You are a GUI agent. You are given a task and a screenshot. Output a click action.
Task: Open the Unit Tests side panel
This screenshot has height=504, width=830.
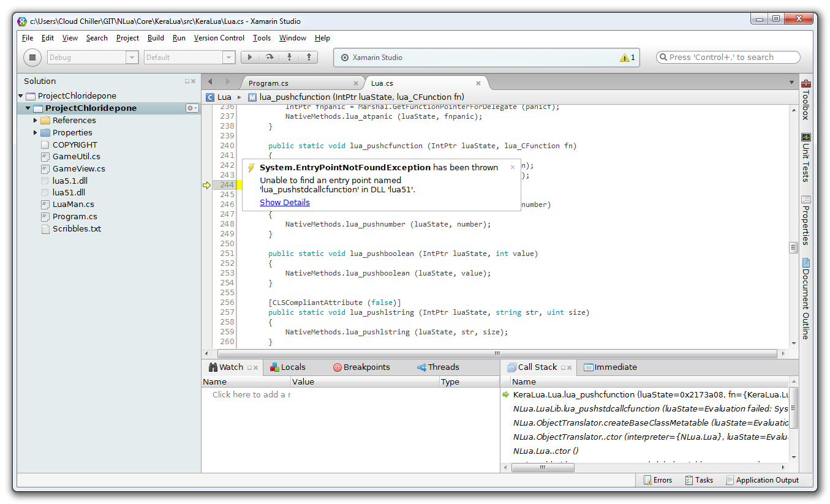click(806, 157)
